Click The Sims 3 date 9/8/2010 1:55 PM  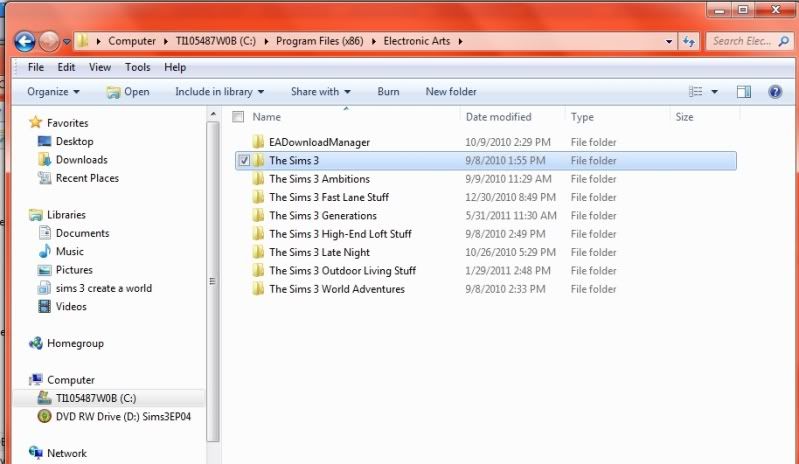(x=505, y=160)
